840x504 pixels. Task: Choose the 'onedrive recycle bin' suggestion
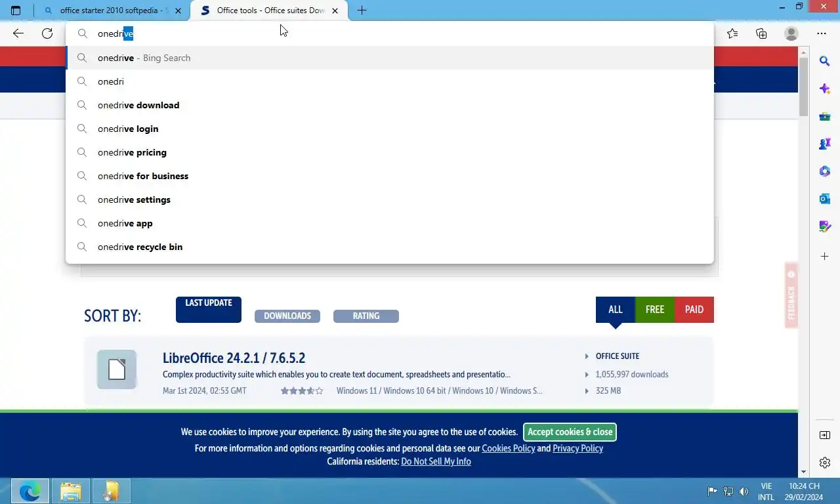(x=390, y=247)
